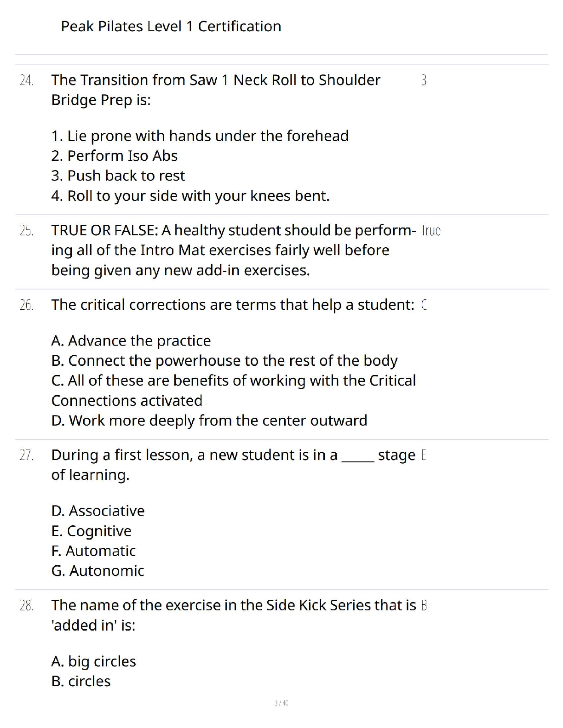
Task: Click the page number at the bottom
Action: [281, 703]
